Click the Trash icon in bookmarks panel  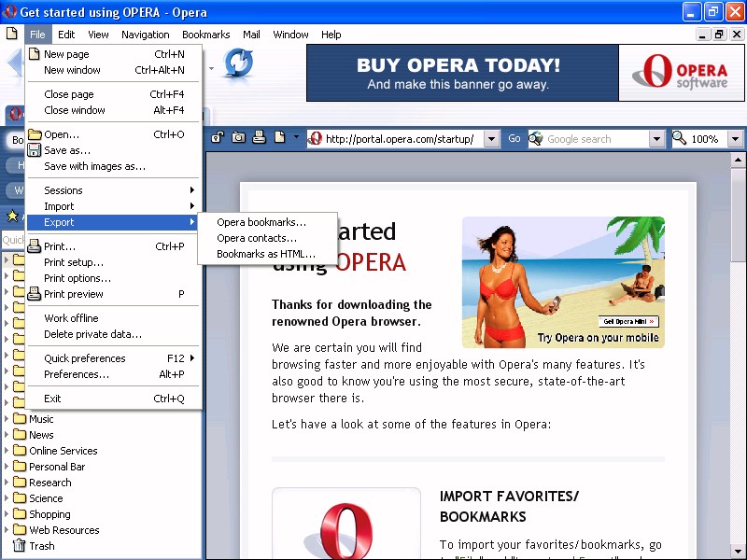(x=19, y=546)
